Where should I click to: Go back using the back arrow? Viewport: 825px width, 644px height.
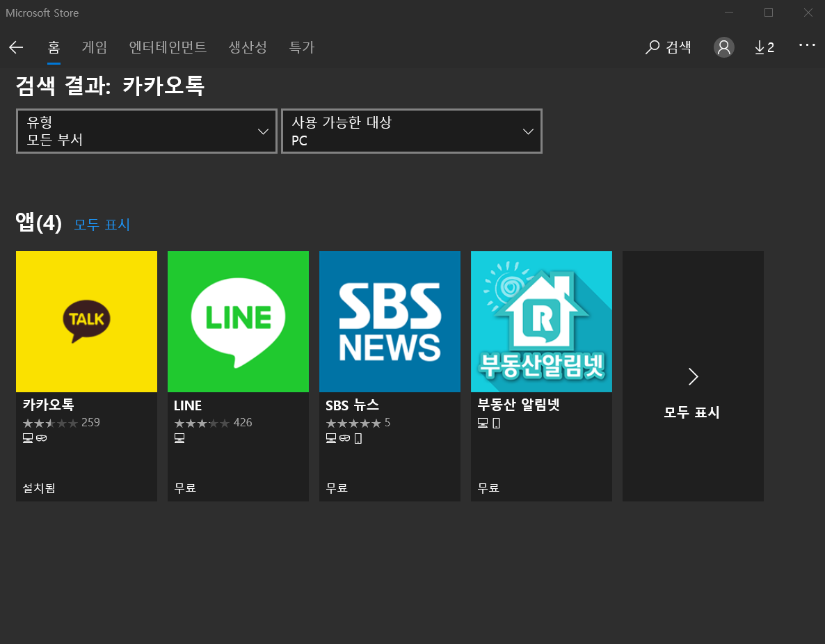point(16,47)
